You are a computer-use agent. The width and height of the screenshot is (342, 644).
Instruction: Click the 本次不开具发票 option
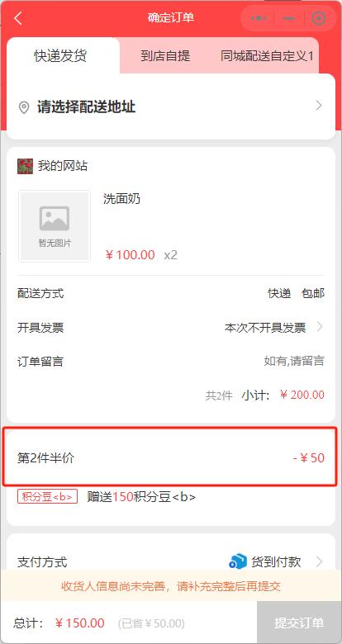point(265,328)
